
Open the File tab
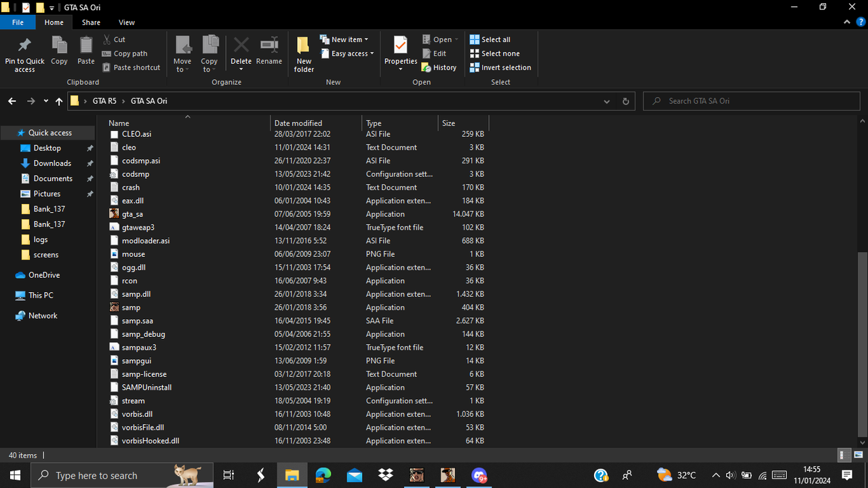click(x=18, y=22)
